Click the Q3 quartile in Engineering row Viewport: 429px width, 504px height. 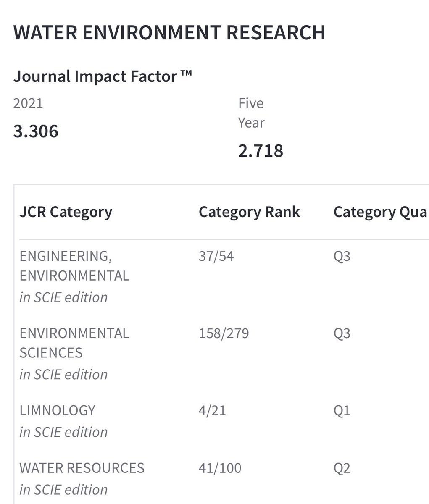click(342, 256)
